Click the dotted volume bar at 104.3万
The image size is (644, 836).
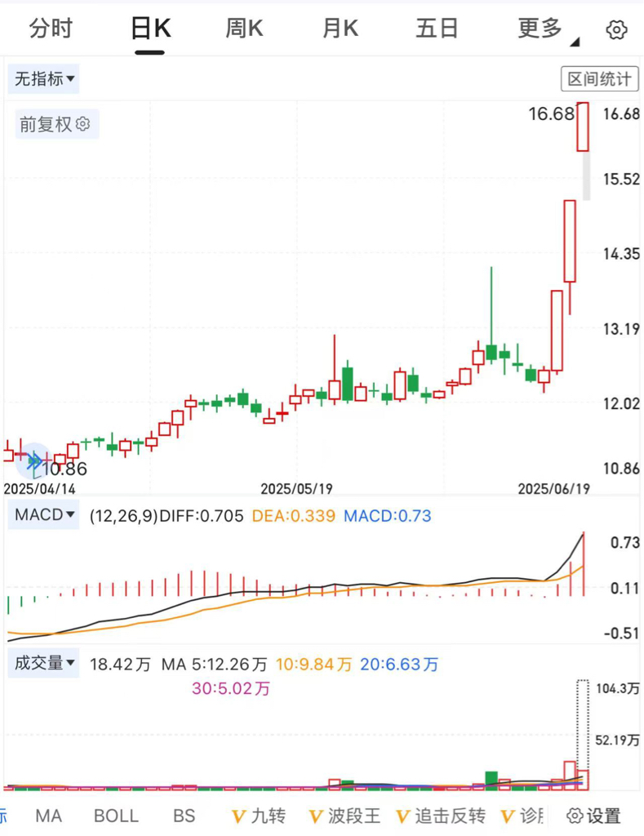(x=583, y=725)
